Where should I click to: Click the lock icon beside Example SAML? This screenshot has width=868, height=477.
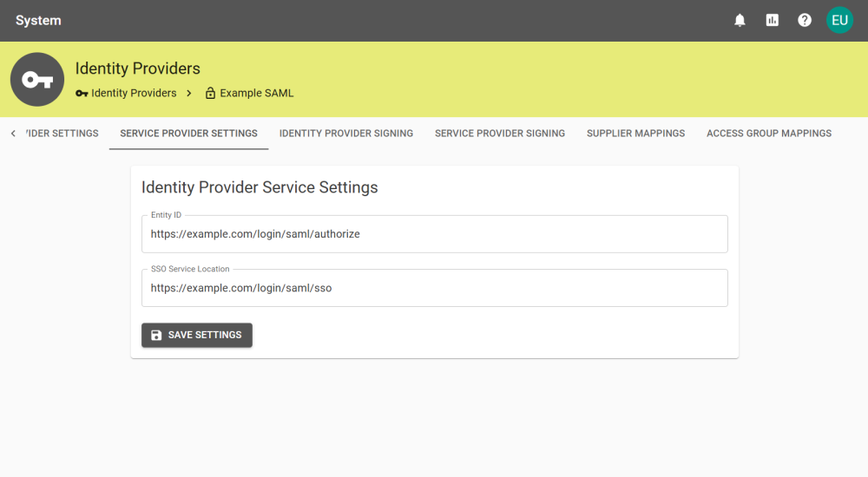pos(210,93)
